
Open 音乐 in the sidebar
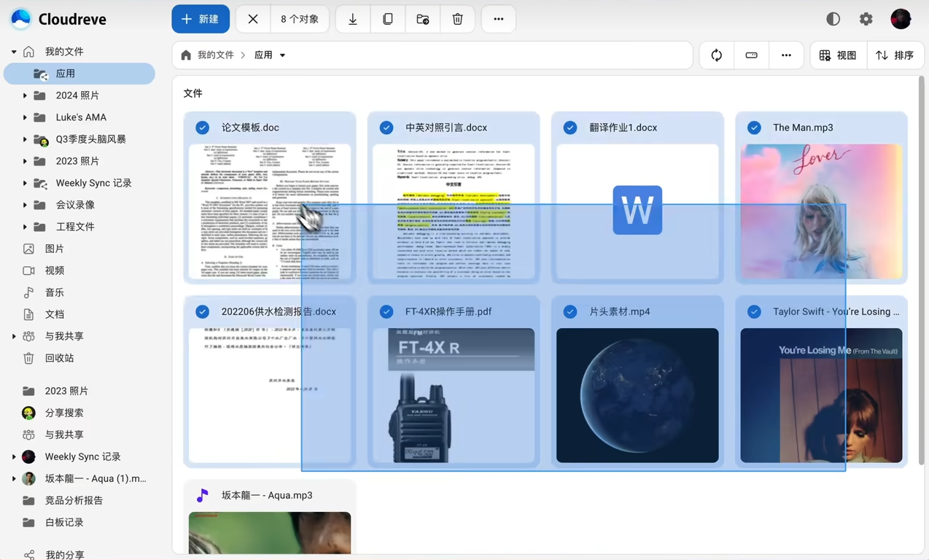coord(78,292)
